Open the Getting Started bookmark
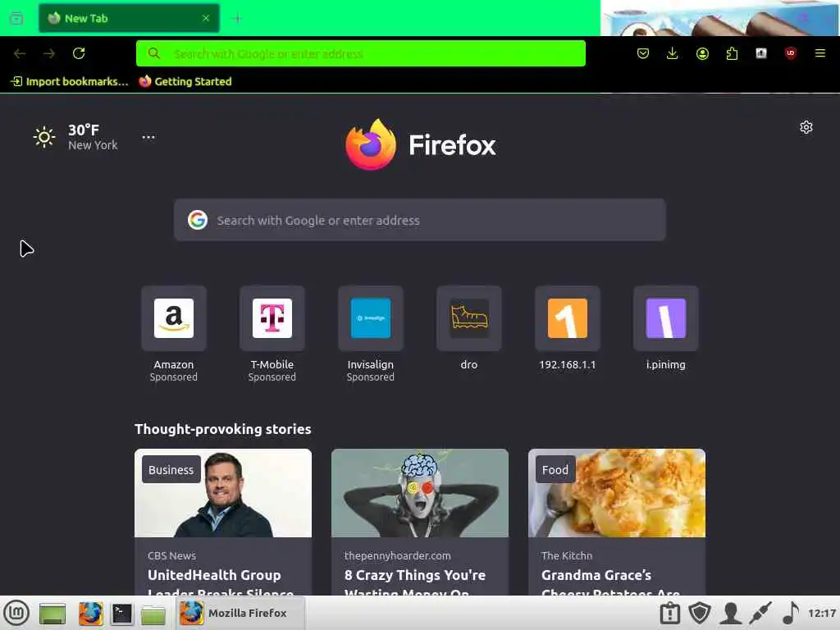 185,81
